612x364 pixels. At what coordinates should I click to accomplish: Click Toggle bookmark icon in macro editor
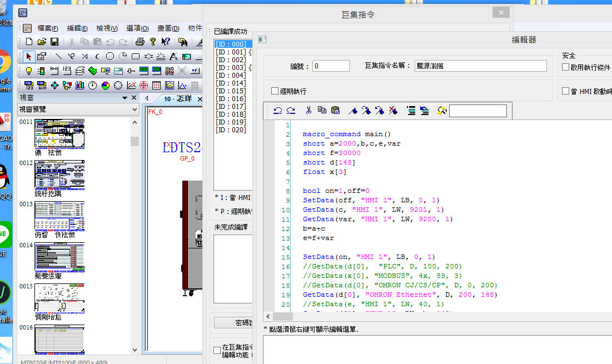(x=352, y=111)
